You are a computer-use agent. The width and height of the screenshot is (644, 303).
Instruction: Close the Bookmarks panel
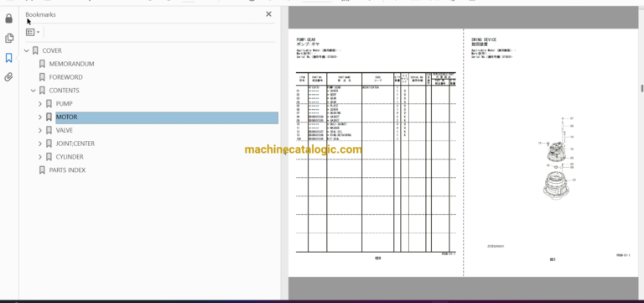268,14
